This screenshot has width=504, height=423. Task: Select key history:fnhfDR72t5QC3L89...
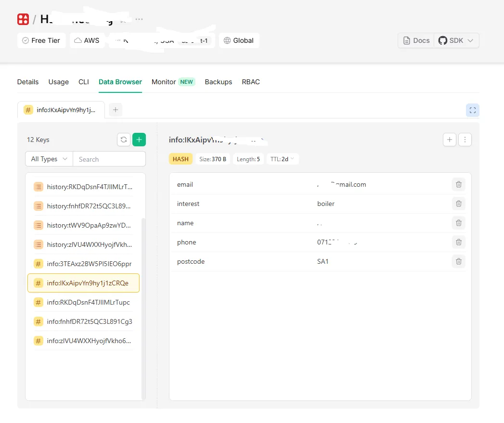point(83,206)
